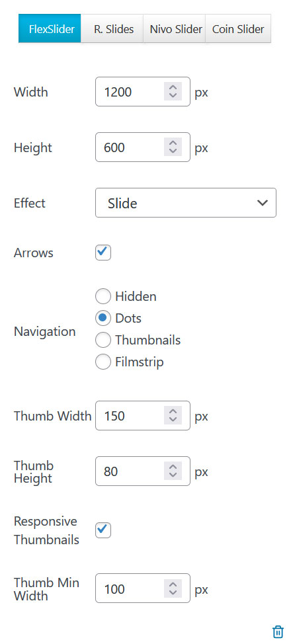Image resolution: width=291 pixels, height=644 pixels.
Task: Click the Width input field
Action: (x=143, y=92)
